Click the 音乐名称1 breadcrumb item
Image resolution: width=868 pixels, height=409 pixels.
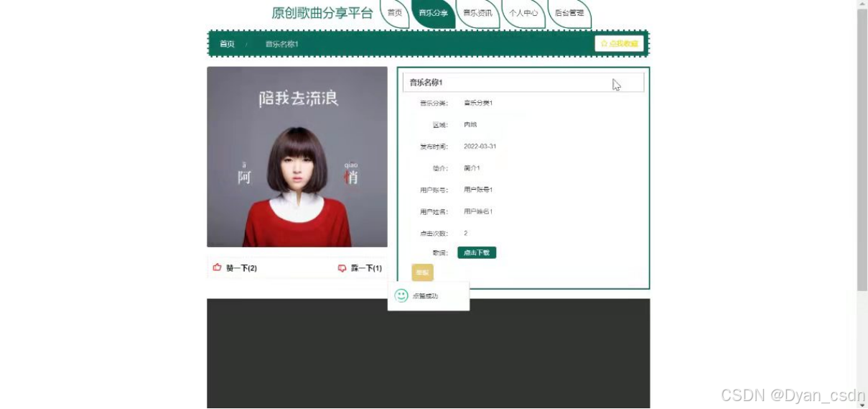coord(281,44)
